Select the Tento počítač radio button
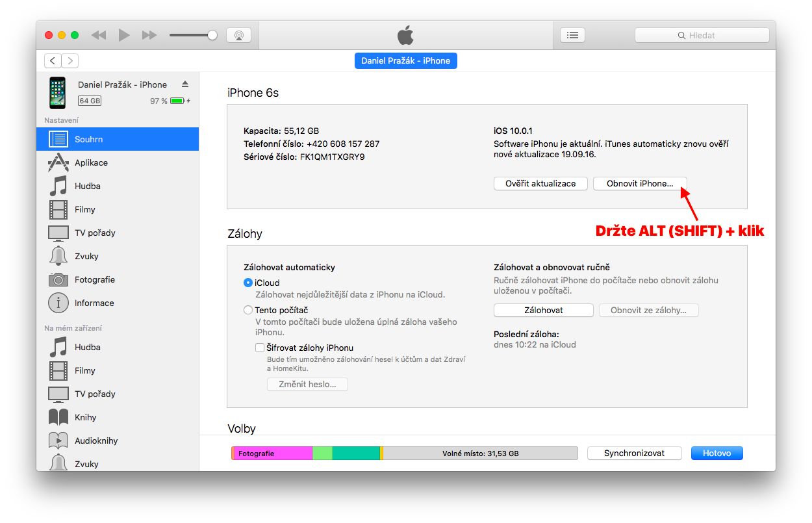Image resolution: width=812 pixels, height=523 pixels. (x=248, y=310)
